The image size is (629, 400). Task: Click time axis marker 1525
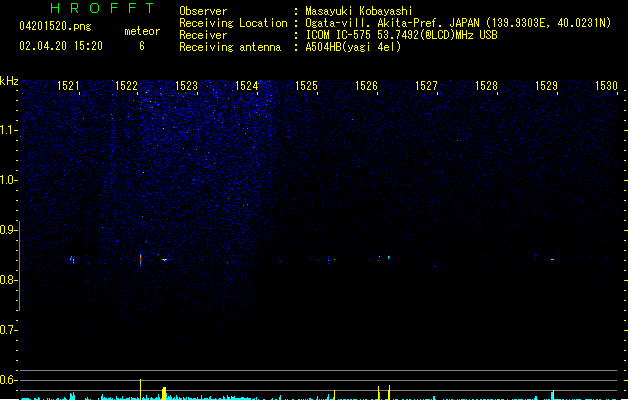(306, 86)
